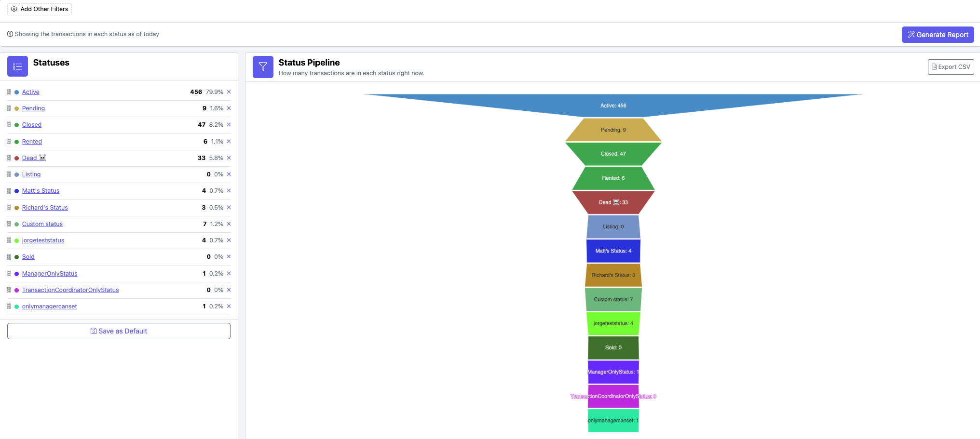Remove the Listing status with its X icon
Image resolution: width=980 pixels, height=439 pixels.
point(229,174)
